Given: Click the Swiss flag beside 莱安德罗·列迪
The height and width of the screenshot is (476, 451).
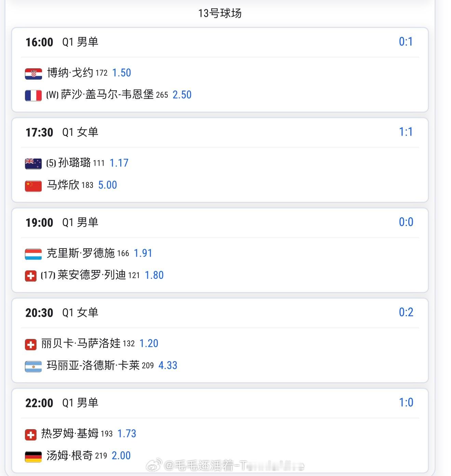Looking at the screenshot, I should coord(31,276).
